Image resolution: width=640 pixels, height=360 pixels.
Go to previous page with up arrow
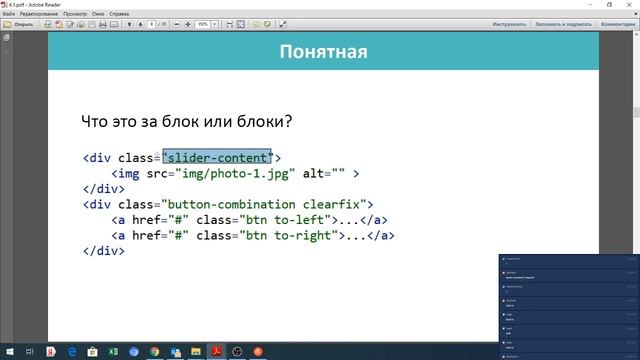[x=129, y=24]
